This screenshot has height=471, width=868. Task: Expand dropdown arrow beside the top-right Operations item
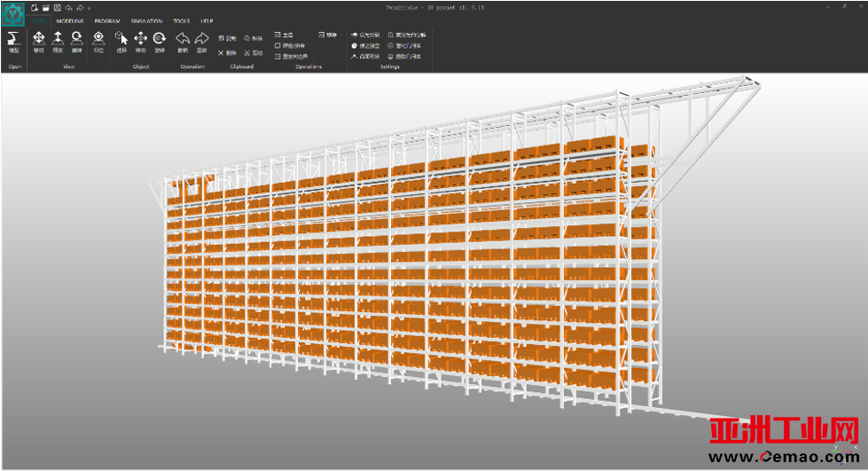coord(341,35)
